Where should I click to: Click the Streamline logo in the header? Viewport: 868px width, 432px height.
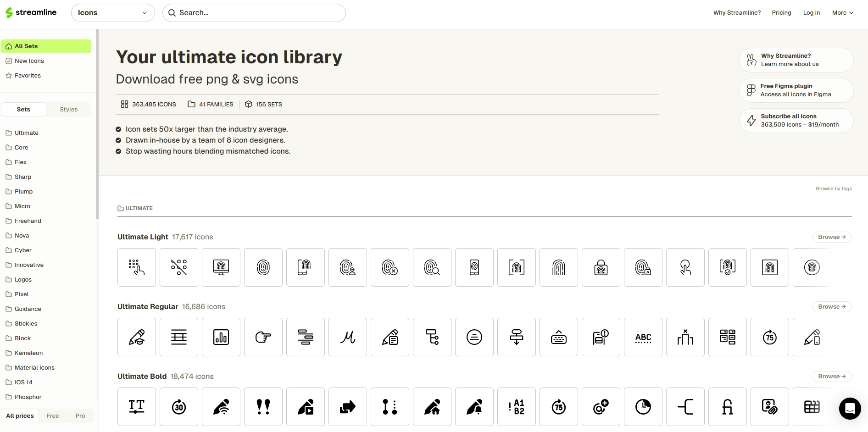31,13
